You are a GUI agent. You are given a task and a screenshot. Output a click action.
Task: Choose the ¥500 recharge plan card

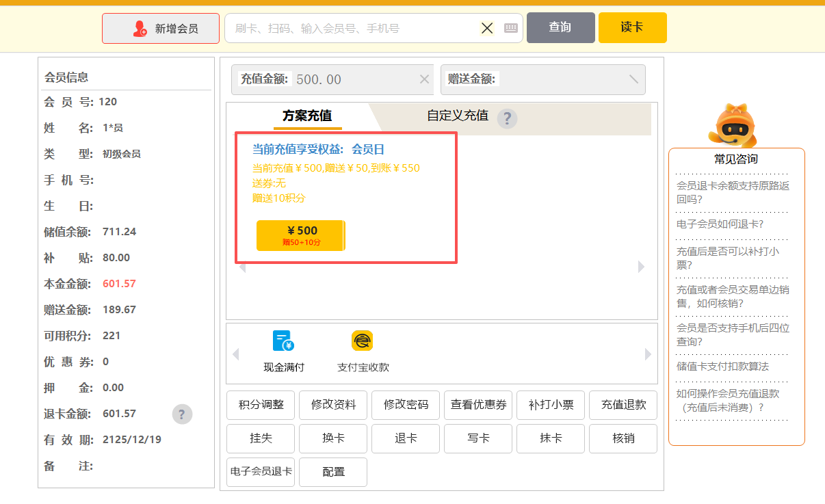tap(301, 235)
